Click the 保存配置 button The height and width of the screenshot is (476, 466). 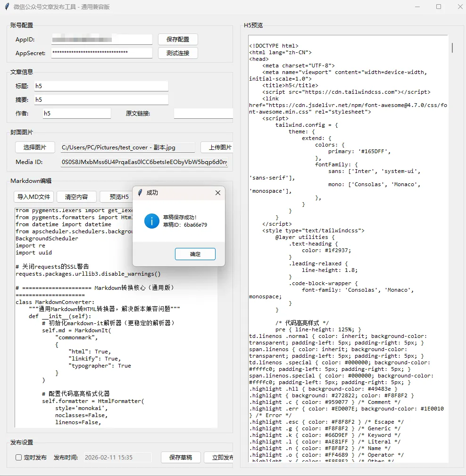(x=178, y=40)
